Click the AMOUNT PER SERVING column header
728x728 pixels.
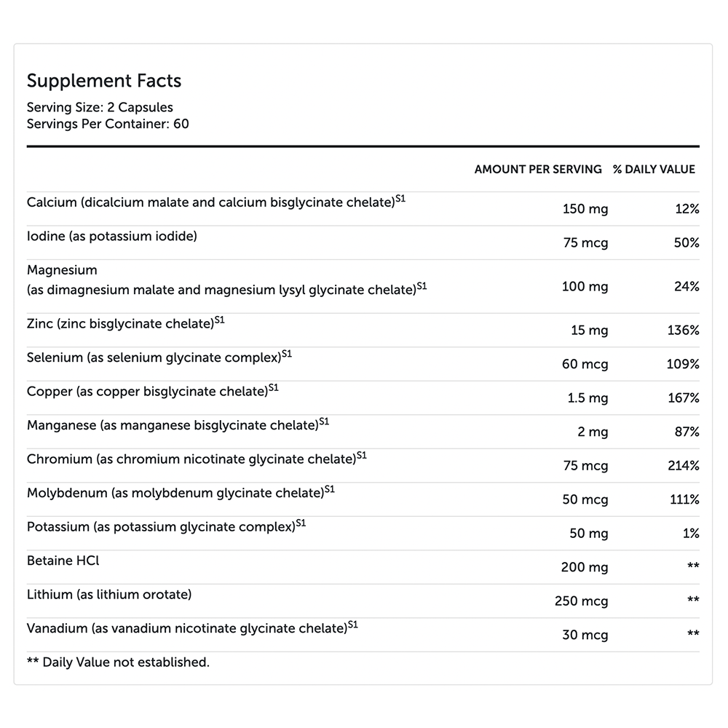(x=538, y=169)
